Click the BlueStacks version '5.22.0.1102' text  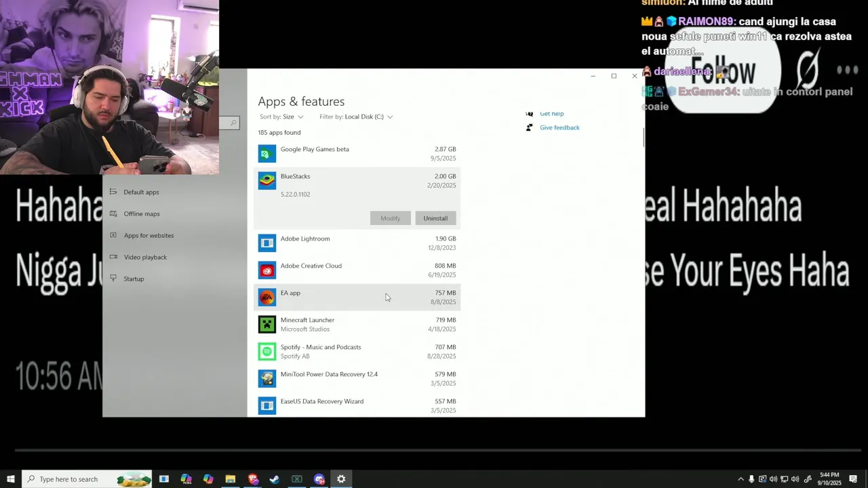295,195
